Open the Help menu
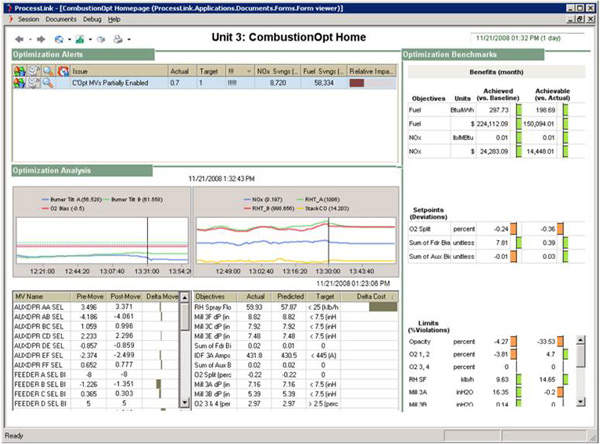This screenshot has width=600, height=444. (x=114, y=19)
